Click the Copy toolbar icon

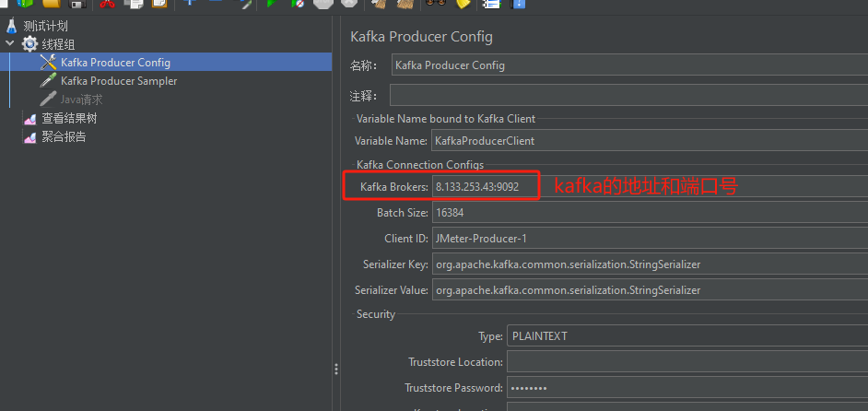coord(134,3)
